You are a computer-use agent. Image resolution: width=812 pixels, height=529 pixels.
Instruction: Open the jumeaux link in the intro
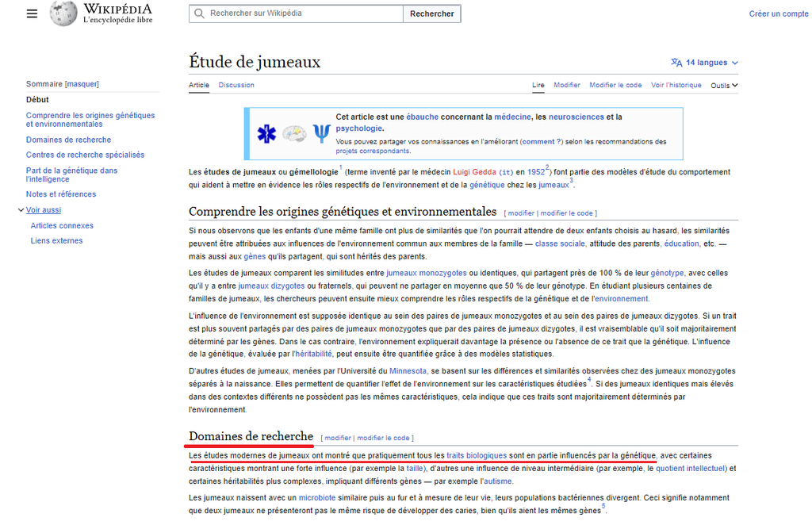553,185
